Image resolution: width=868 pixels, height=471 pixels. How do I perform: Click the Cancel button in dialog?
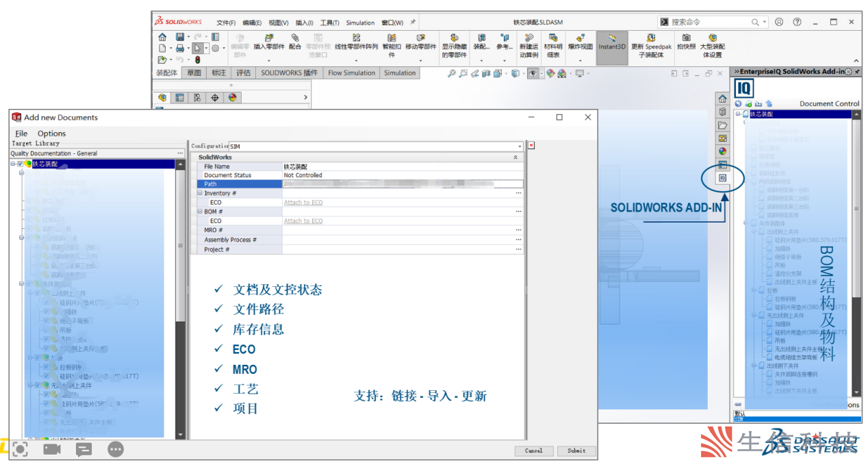534,450
